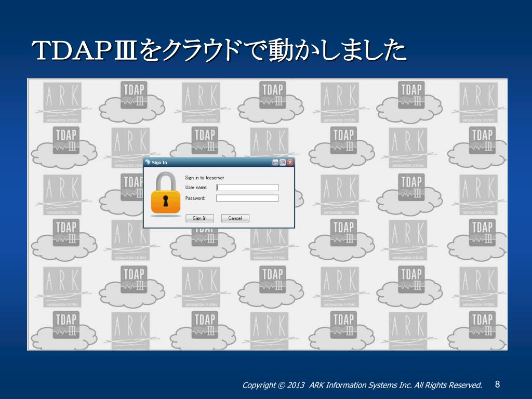The image size is (532, 399).
Task: Click the orange padlock icon
Action: pyautogui.click(x=166, y=194)
